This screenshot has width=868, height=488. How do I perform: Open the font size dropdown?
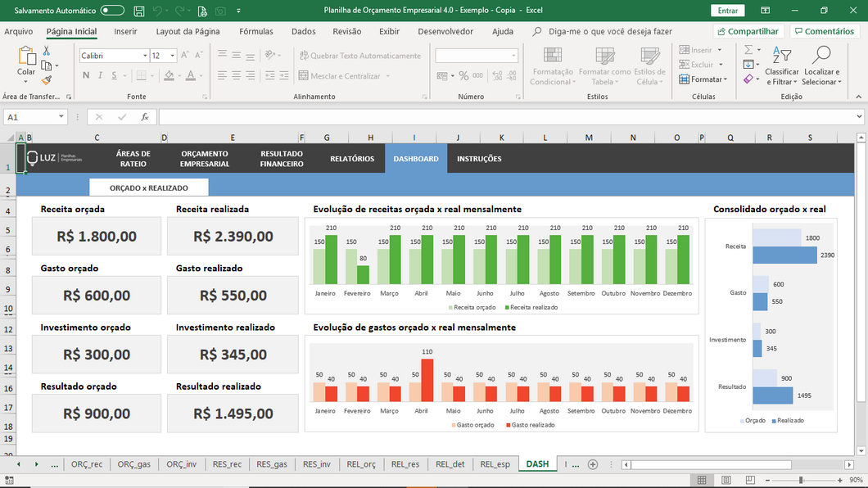point(172,56)
